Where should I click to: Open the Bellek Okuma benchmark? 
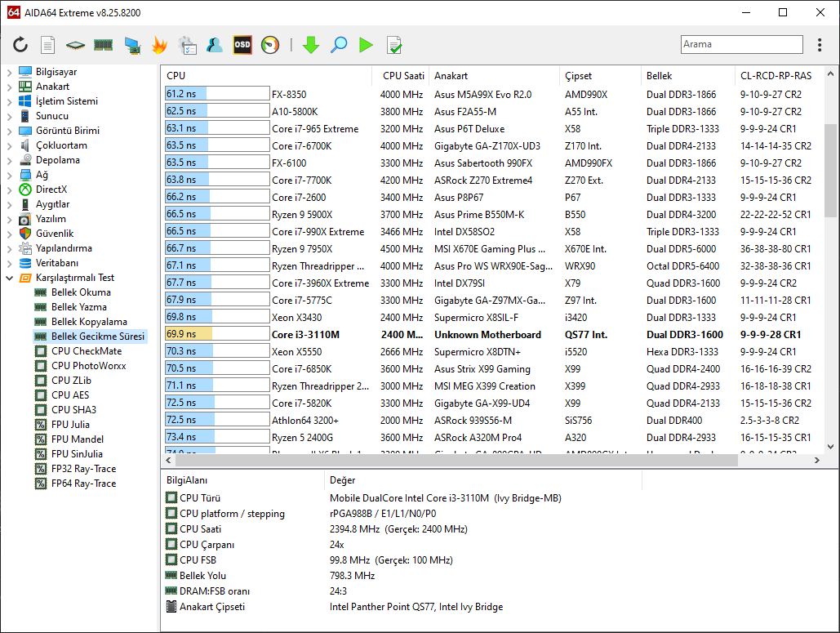(81, 292)
